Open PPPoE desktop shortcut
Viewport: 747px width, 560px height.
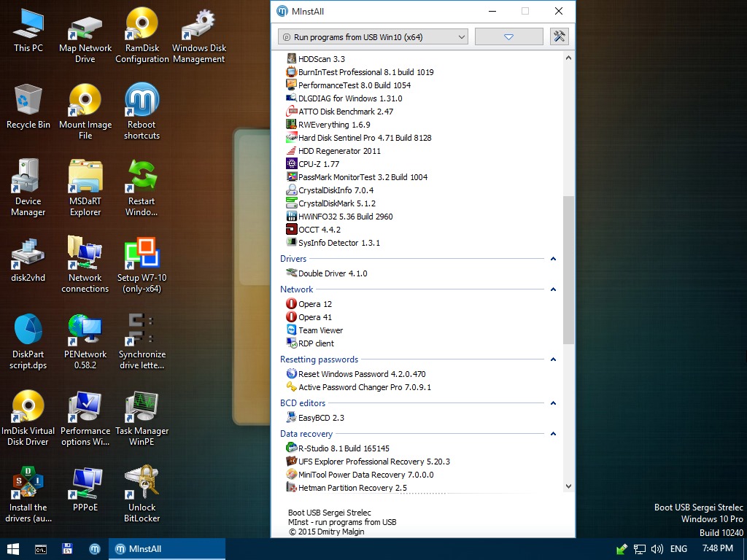(x=85, y=490)
